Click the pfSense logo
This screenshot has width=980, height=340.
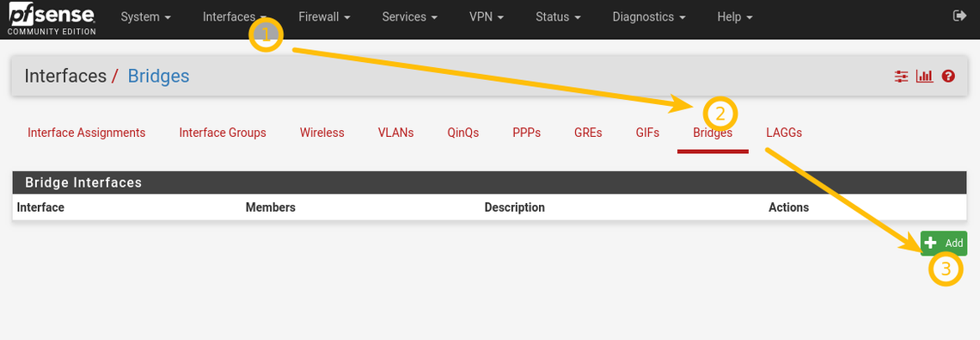click(x=52, y=19)
